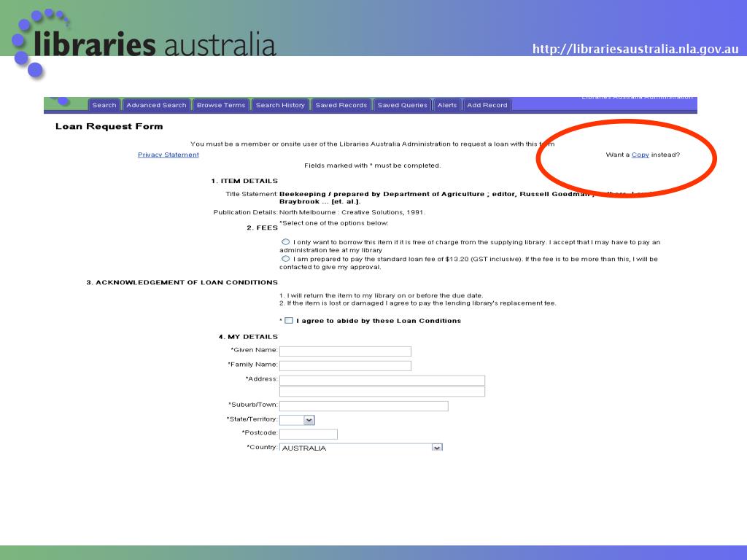Tick agree to abide by Loan Conditions

[289, 321]
